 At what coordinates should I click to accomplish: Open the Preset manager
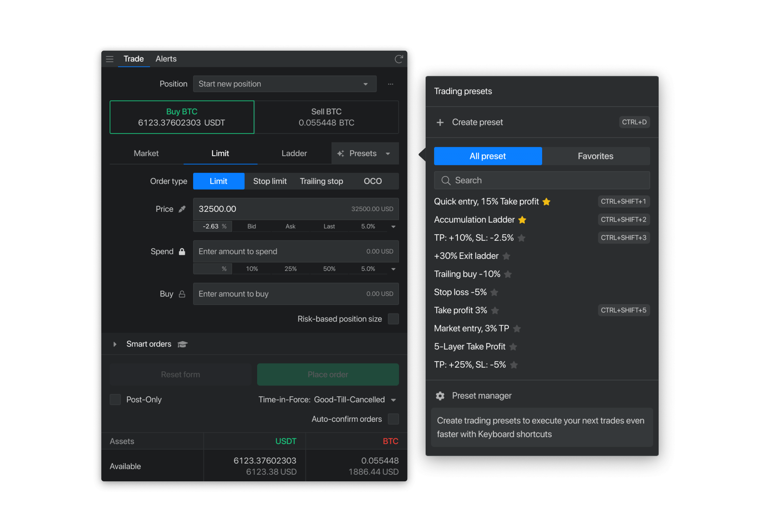pos(481,396)
